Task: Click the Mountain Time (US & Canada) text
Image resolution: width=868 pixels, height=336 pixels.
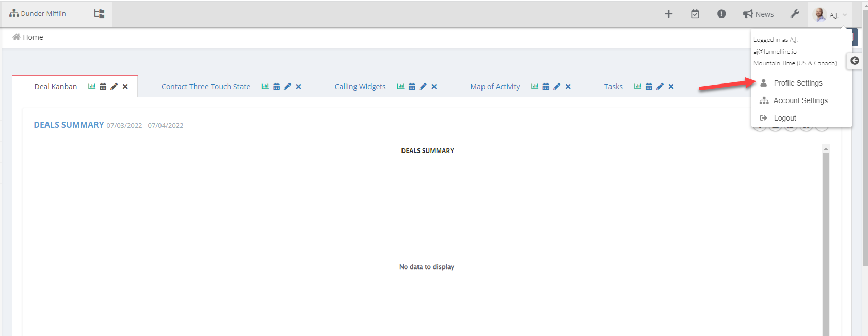Action: (795, 63)
